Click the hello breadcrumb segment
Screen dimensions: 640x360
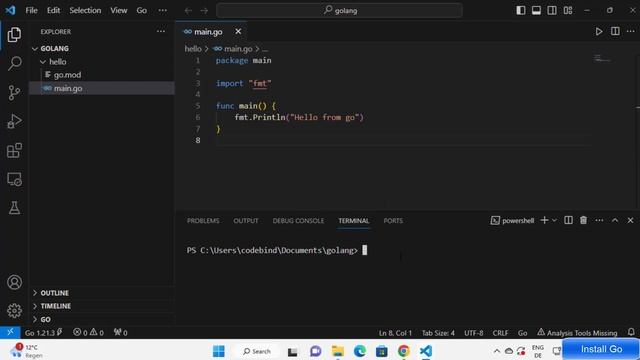pyautogui.click(x=193, y=49)
